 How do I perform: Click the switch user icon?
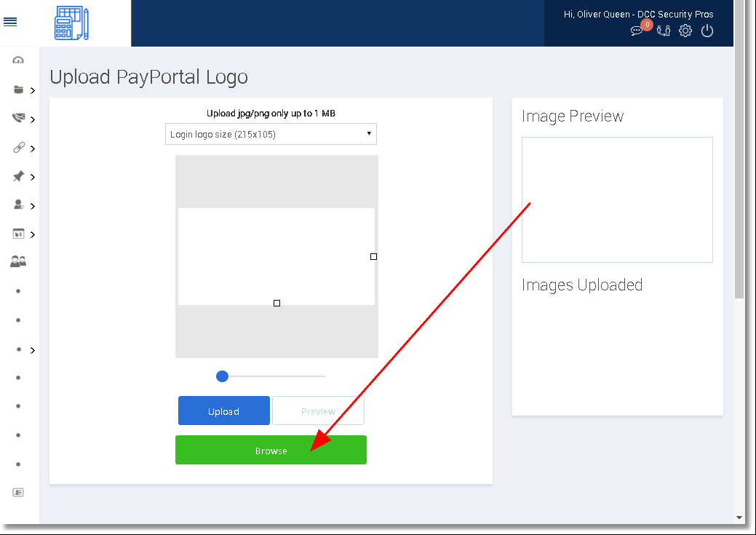pyautogui.click(x=664, y=31)
